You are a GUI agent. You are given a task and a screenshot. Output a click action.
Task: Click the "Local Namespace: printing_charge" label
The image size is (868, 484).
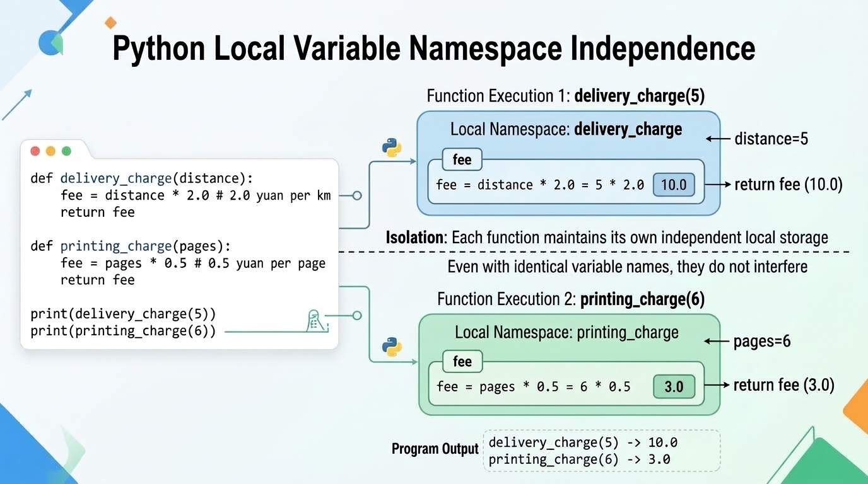566,333
